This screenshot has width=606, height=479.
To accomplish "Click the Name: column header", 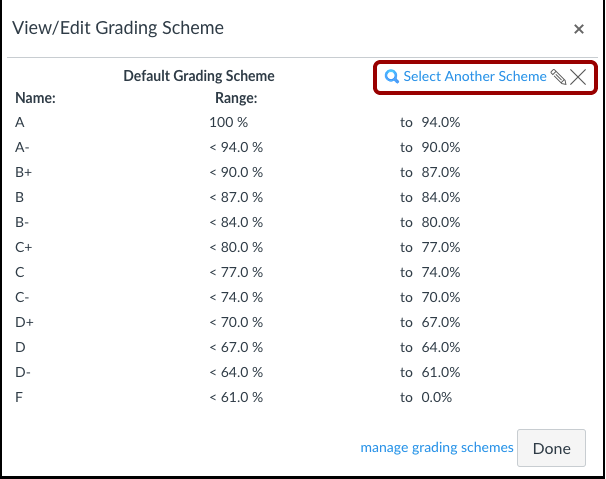I will click(35, 98).
